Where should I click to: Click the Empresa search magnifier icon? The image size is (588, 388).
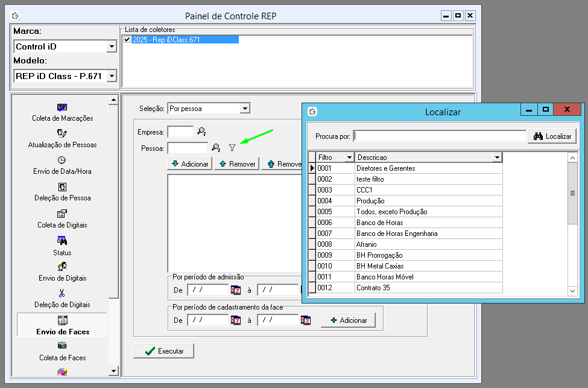[201, 131]
